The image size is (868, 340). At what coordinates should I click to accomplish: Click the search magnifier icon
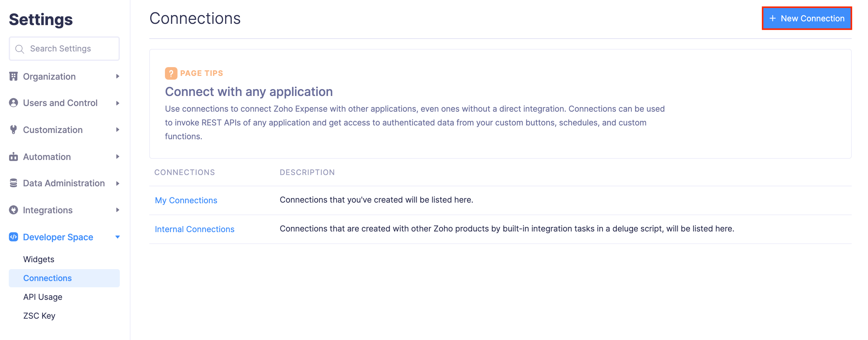coord(20,49)
